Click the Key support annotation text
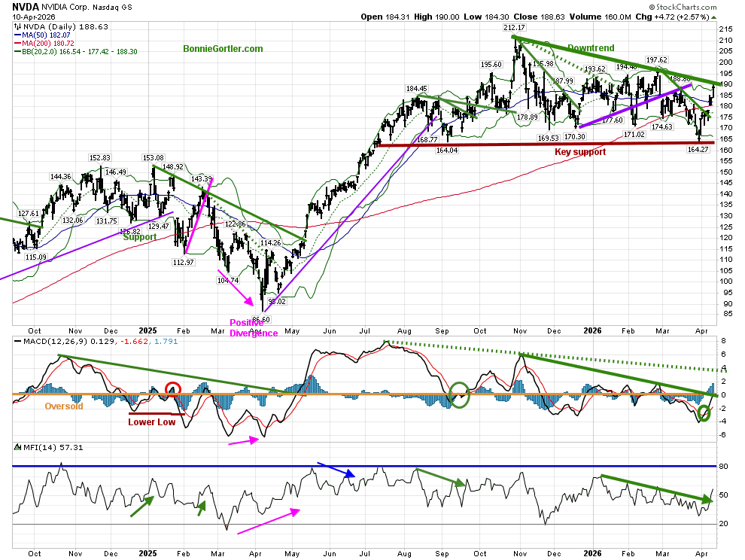Image resolution: width=745 pixels, height=560 pixels. pyautogui.click(x=579, y=152)
